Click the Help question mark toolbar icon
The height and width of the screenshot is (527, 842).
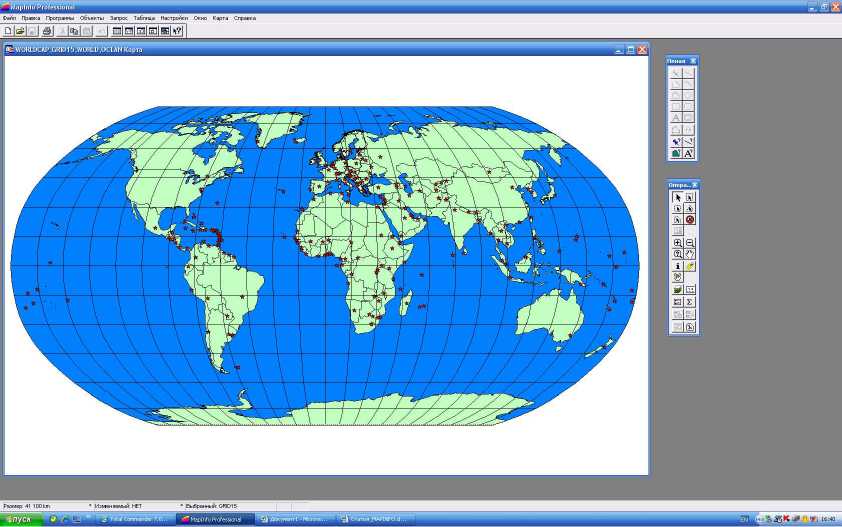point(178,31)
